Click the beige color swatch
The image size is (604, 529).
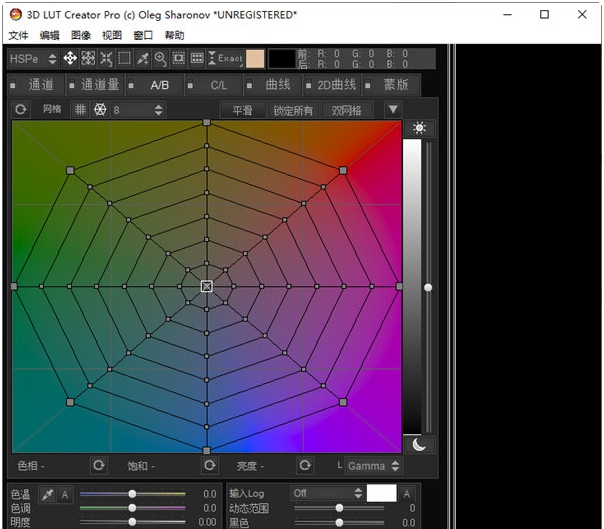(255, 59)
